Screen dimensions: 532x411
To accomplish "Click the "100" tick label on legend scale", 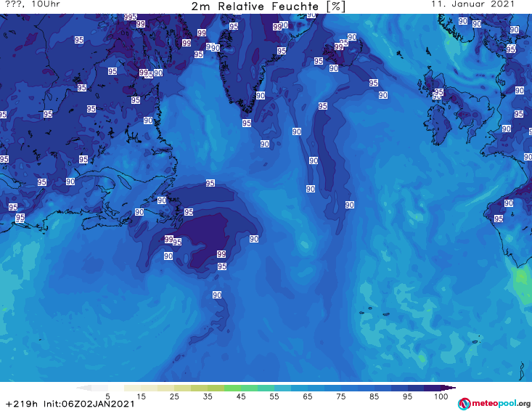I will coord(441,396).
